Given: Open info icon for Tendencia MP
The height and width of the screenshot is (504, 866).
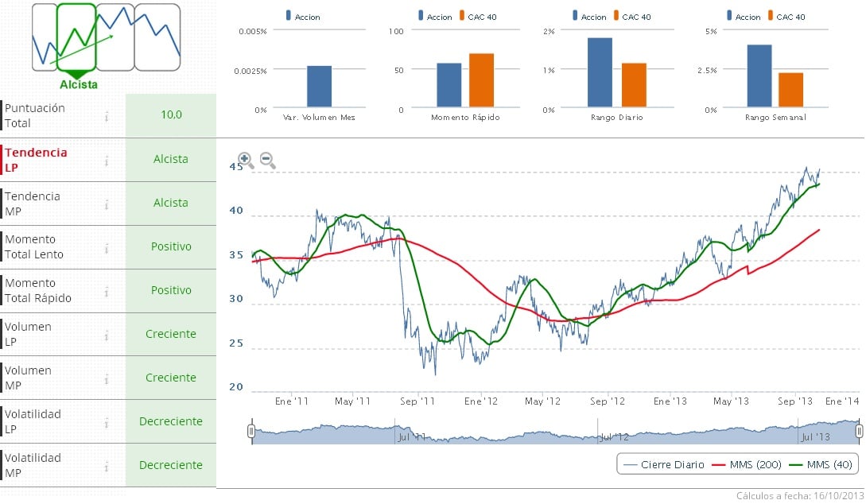Looking at the screenshot, I should point(107,204).
